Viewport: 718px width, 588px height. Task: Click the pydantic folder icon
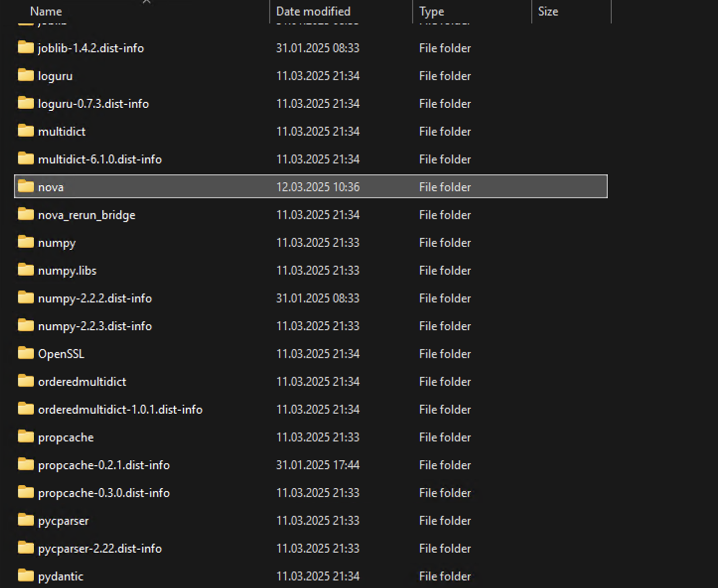click(x=25, y=576)
